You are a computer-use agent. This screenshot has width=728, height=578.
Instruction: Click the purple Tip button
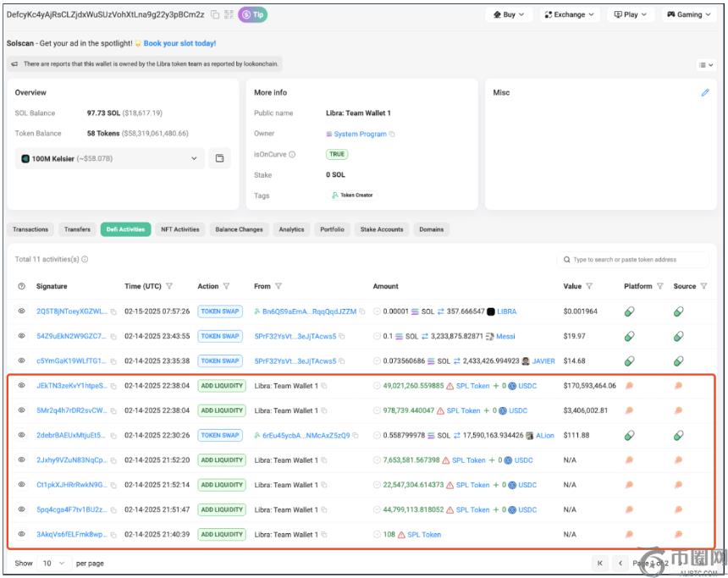(x=253, y=14)
